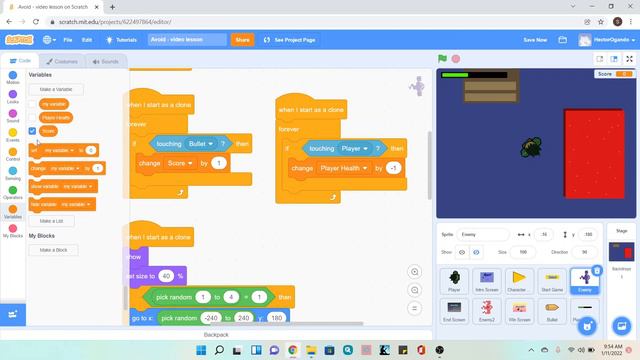Open the Score dropdown in change block
This screenshot has width=640, height=360.
(x=180, y=163)
